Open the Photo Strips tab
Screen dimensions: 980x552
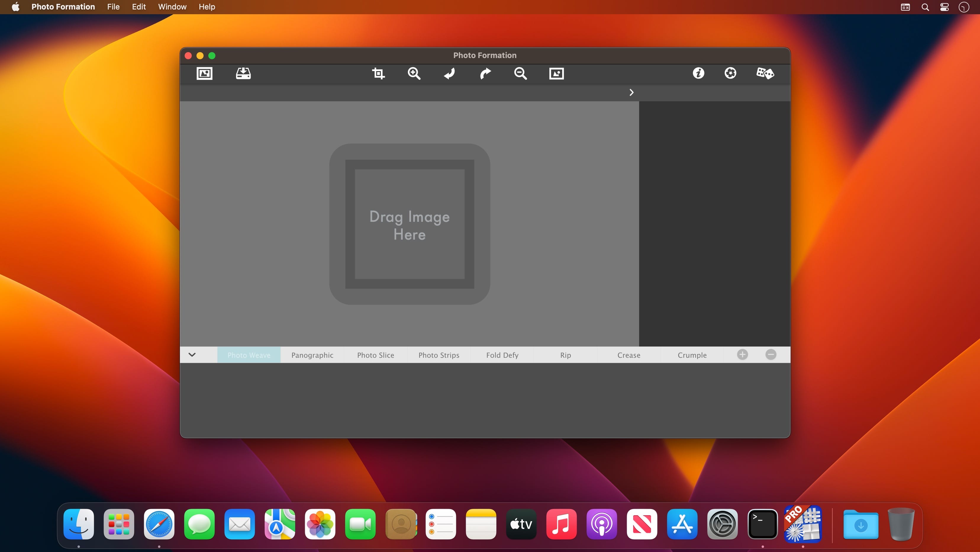pyautogui.click(x=439, y=355)
